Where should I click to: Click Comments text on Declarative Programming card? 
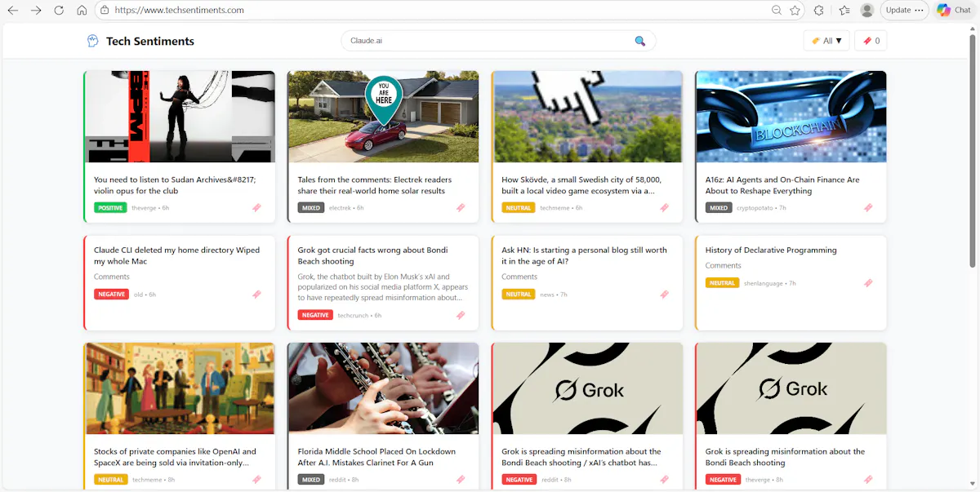[x=724, y=266]
